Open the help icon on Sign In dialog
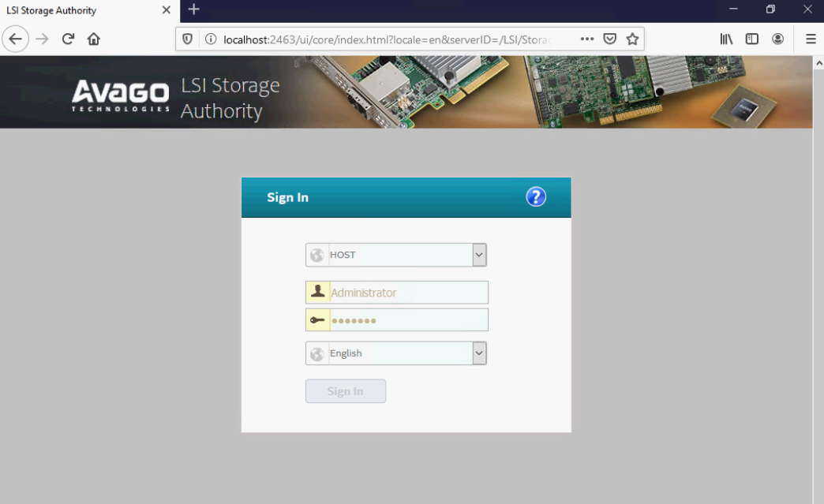This screenshot has width=824, height=504. pos(536,196)
